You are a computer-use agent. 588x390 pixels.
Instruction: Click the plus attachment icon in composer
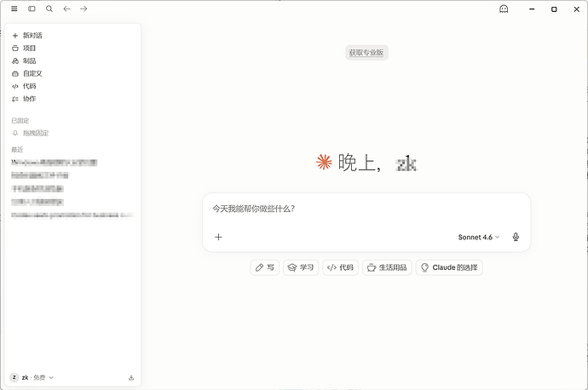tap(218, 237)
